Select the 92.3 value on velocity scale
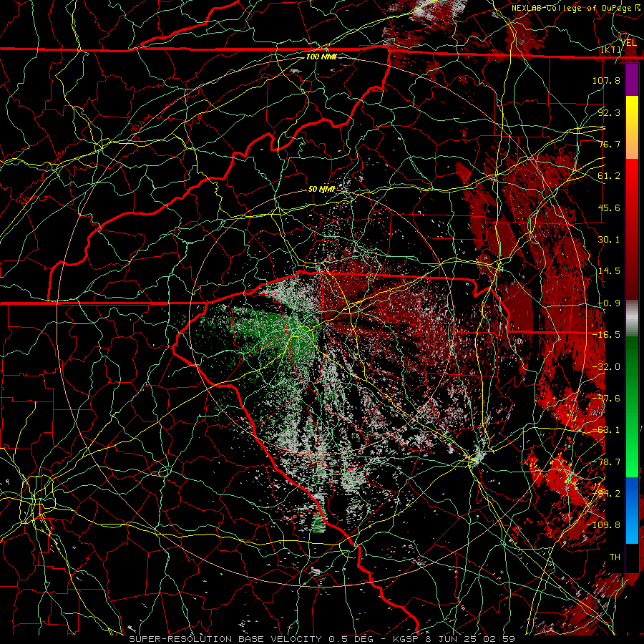The width and height of the screenshot is (644, 644). pyautogui.click(x=609, y=112)
